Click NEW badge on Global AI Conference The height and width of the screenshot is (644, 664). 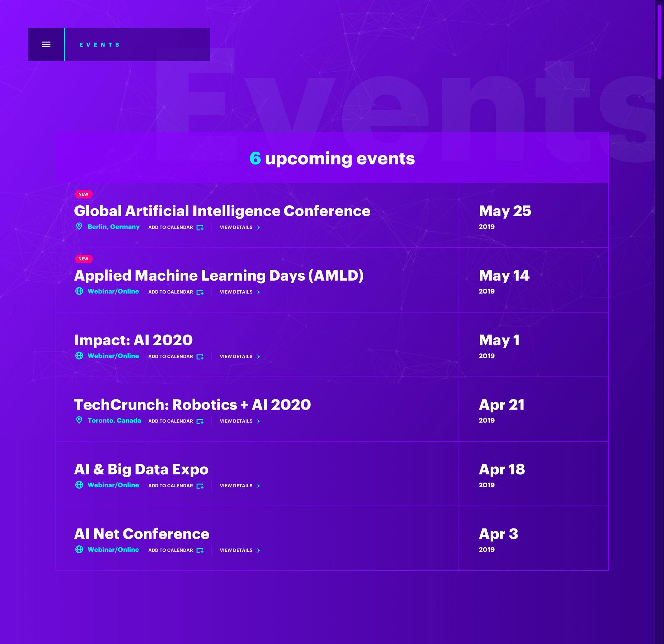pos(83,194)
